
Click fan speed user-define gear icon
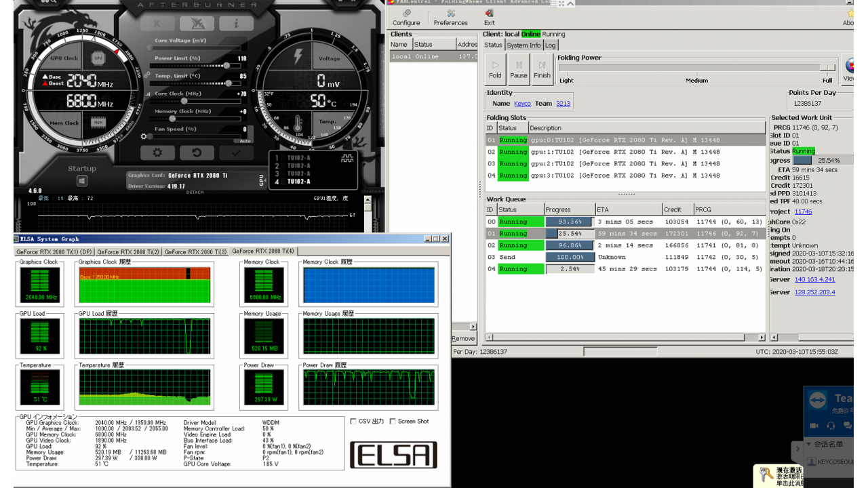tap(144, 136)
